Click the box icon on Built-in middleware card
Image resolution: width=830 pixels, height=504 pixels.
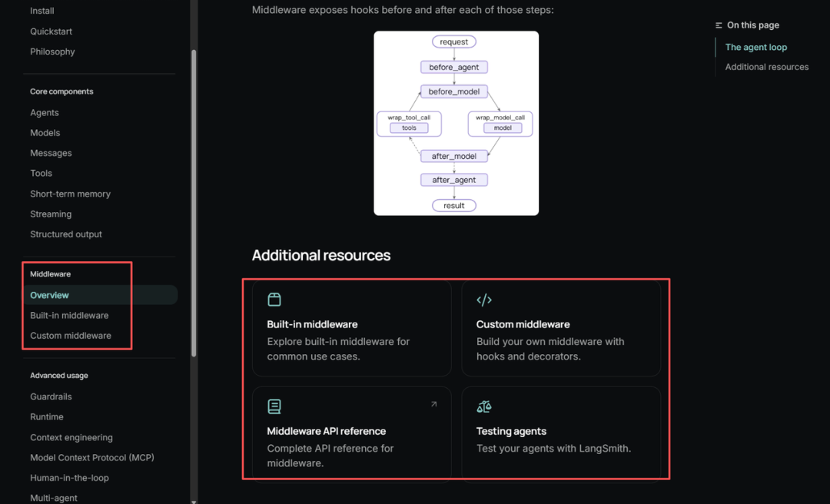click(274, 300)
